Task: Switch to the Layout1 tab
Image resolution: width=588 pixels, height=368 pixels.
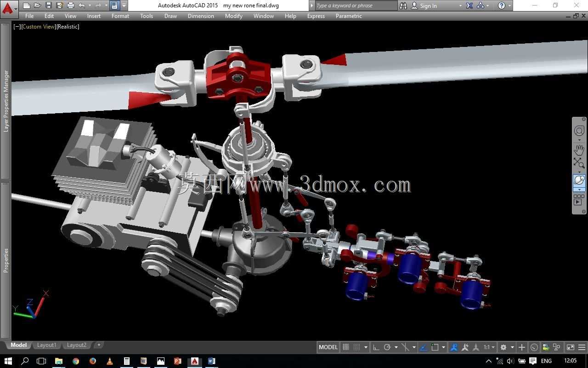Action: tap(46, 345)
